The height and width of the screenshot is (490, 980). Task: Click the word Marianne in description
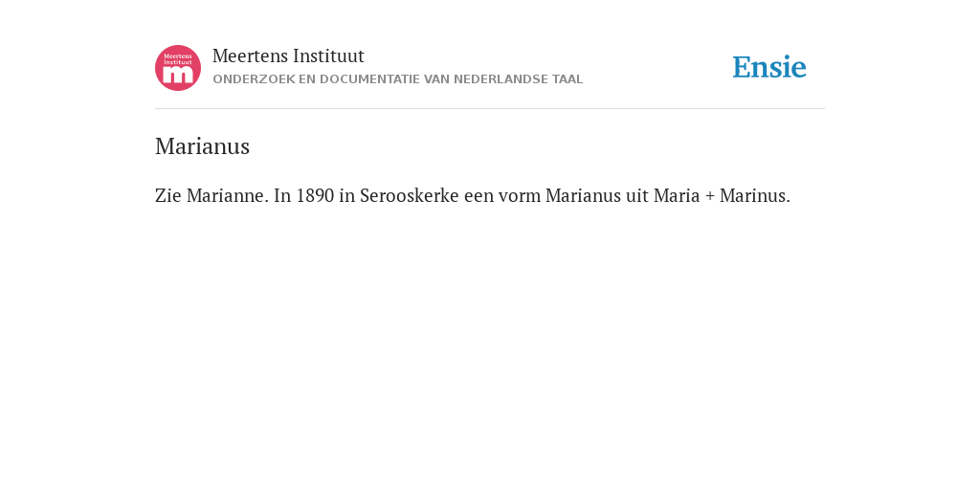click(x=228, y=195)
